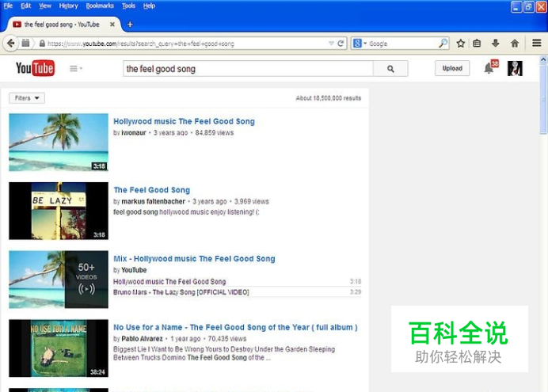This screenshot has width=548, height=392.
Task: Click the Upload button
Action: click(x=452, y=68)
